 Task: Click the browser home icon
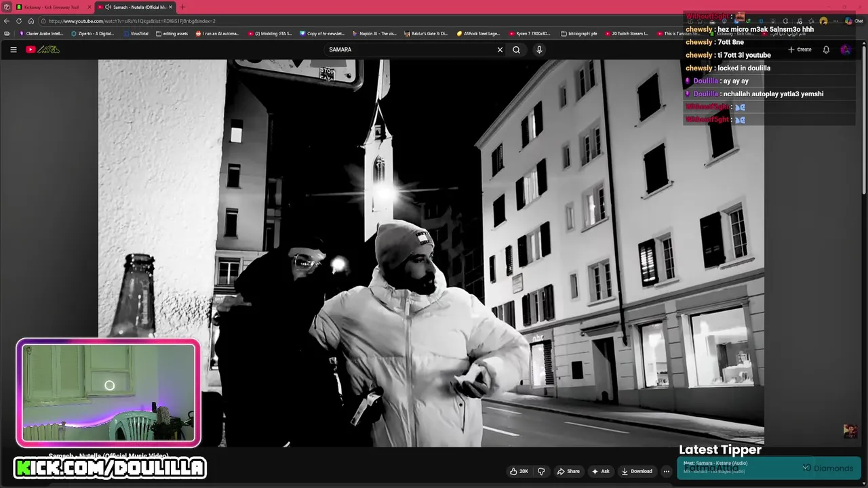coord(31,21)
